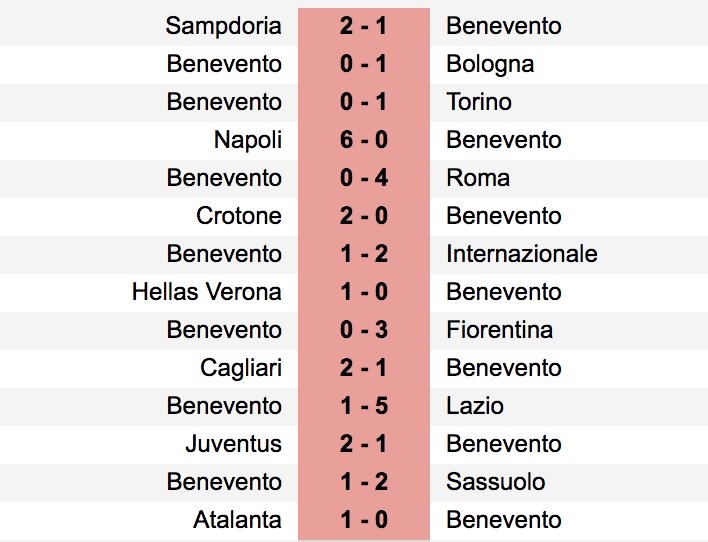
Task: Open the Roma team link
Action: [478, 178]
